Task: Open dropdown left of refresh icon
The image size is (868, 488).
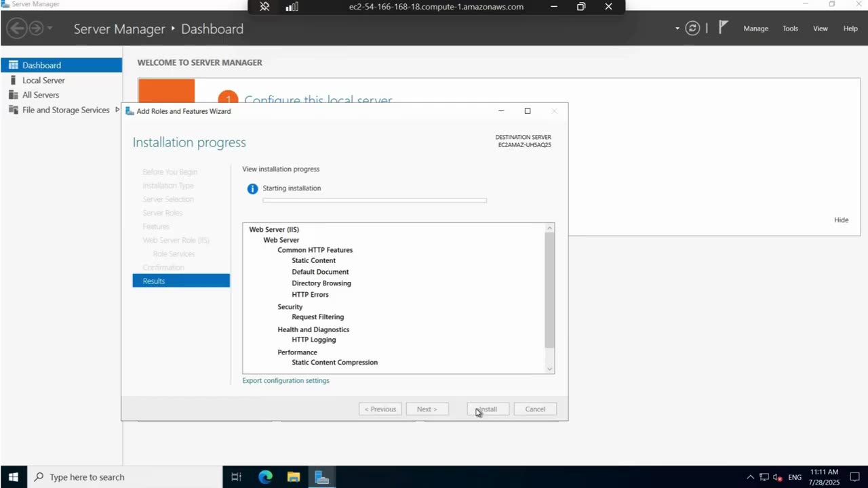Action: coord(677,28)
